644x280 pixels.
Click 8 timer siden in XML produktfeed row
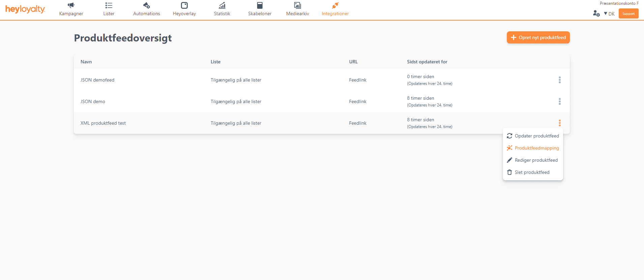point(421,120)
